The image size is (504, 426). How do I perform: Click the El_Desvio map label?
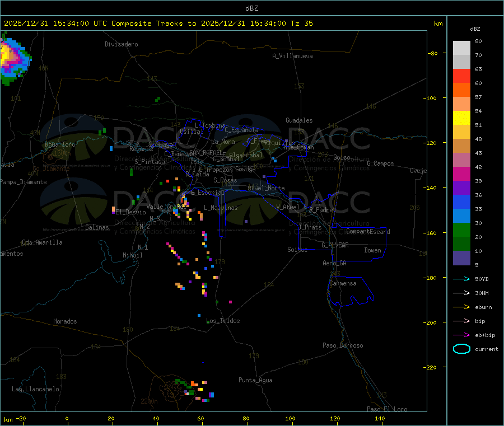[x=131, y=212]
